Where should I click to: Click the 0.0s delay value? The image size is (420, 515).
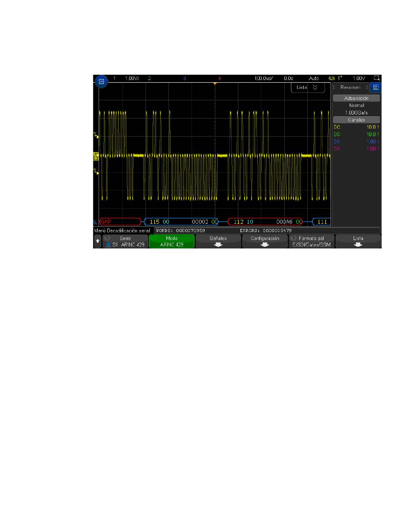point(288,78)
